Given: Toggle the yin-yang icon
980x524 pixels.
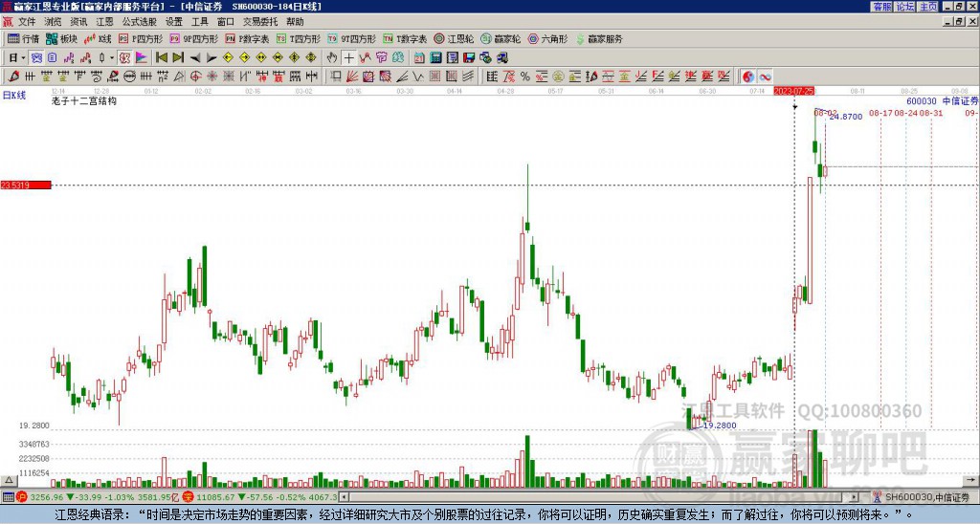Looking at the screenshot, I should [x=748, y=76].
